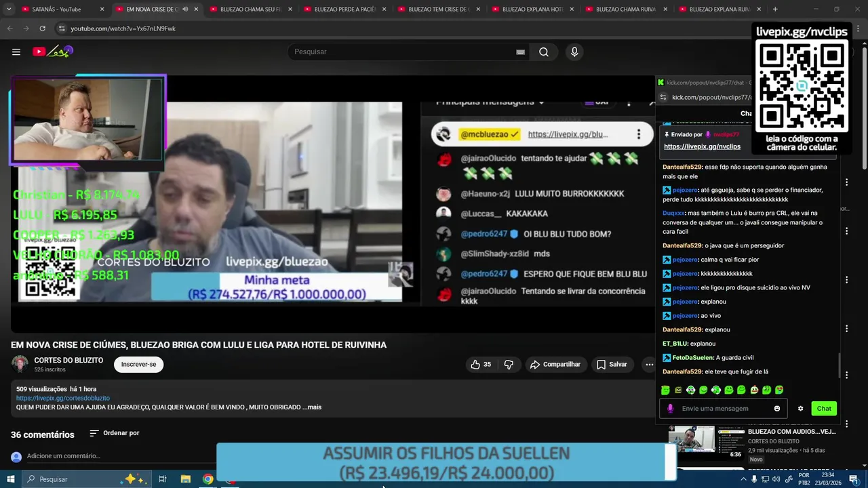The height and width of the screenshot is (488, 868).
Task: Open network icon in system tray
Action: [766, 479]
